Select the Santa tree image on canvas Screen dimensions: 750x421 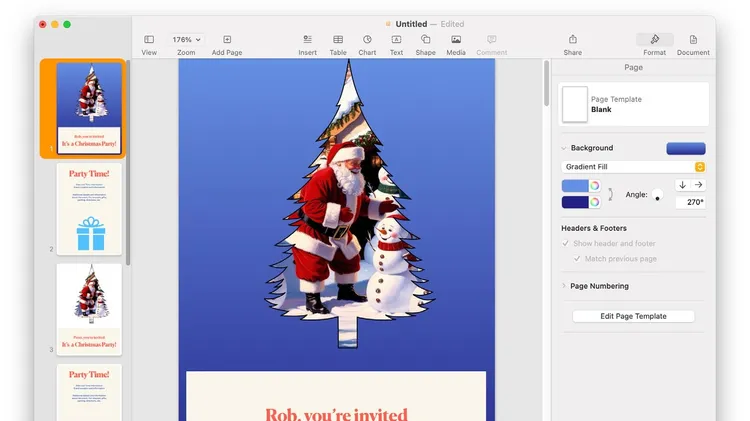(349, 204)
